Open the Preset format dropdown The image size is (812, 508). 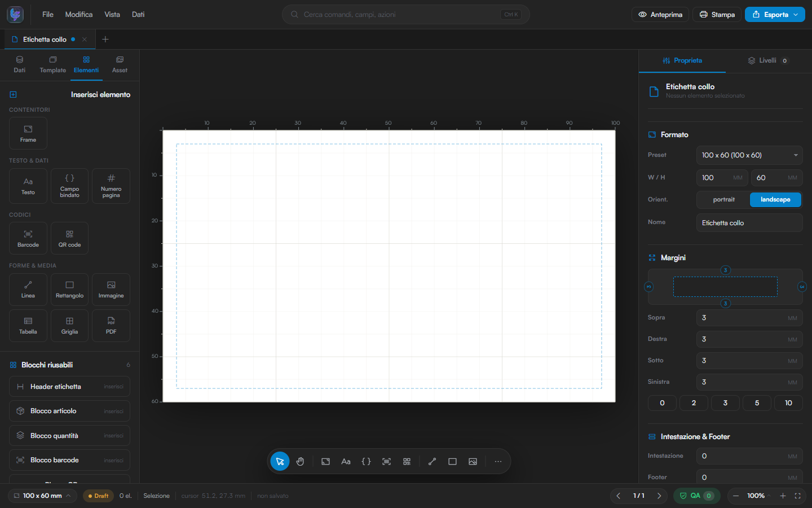click(x=749, y=155)
